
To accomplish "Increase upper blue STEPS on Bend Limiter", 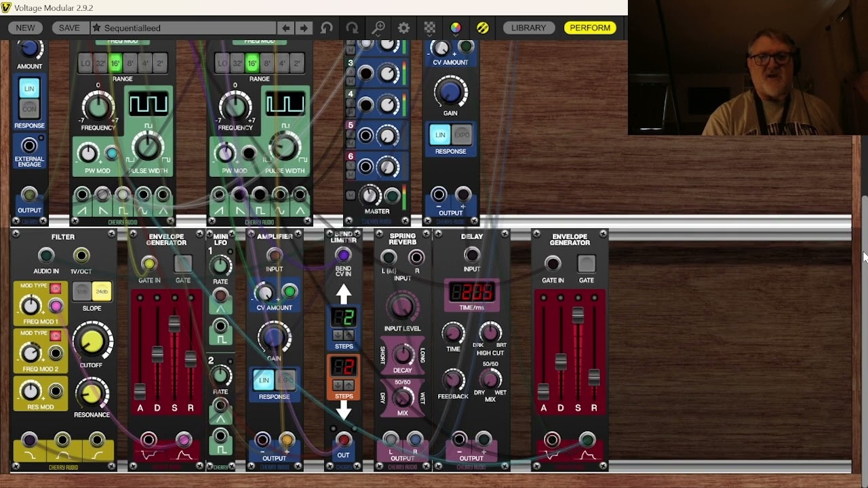I will (349, 335).
